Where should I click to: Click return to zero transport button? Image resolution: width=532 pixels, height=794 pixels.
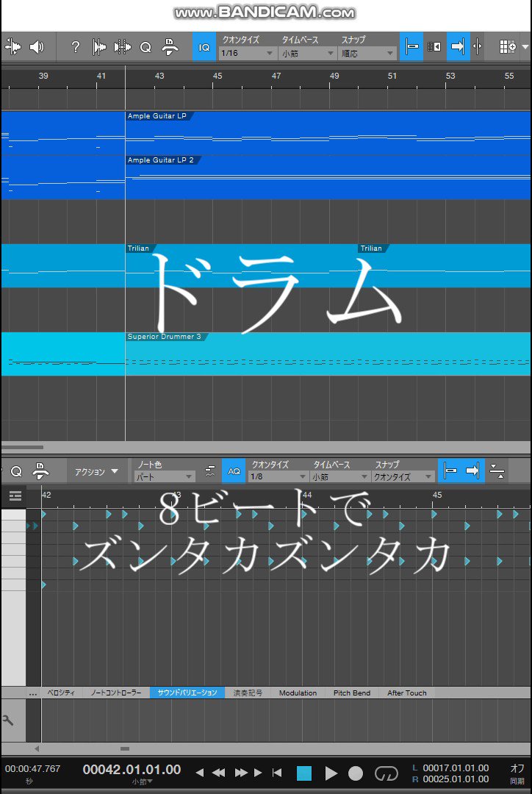pos(277,773)
